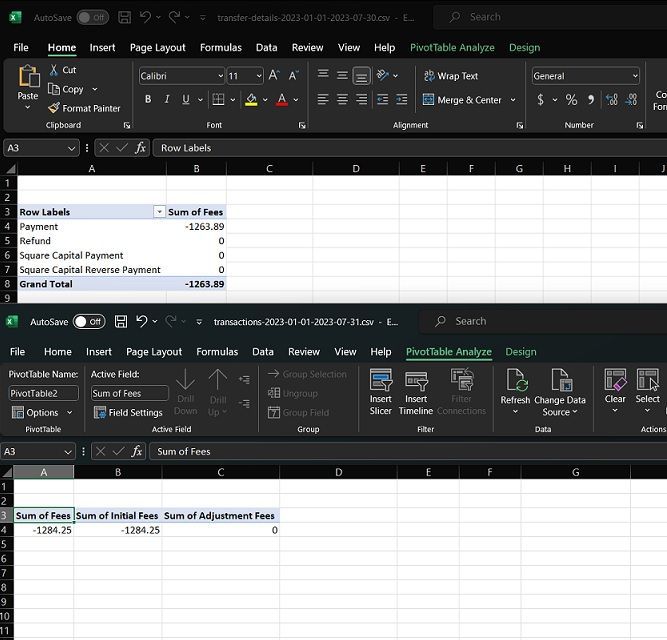Toggle AutoSave in transactions window

pyautogui.click(x=89, y=321)
